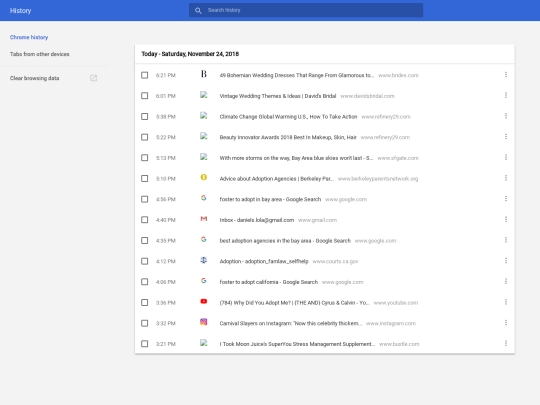Viewport: 540px width, 405px height.
Task: Open Chrome history section
Action: 29,37
